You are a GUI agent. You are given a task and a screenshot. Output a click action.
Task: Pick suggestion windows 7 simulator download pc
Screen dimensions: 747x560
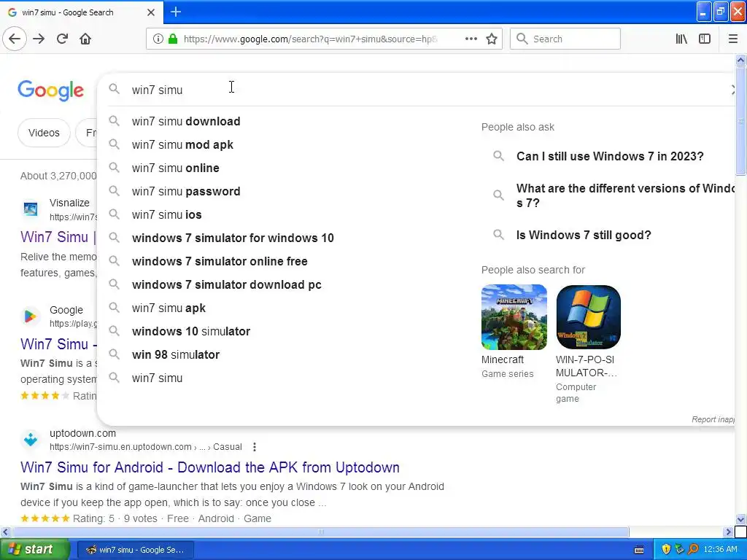pyautogui.click(x=226, y=285)
